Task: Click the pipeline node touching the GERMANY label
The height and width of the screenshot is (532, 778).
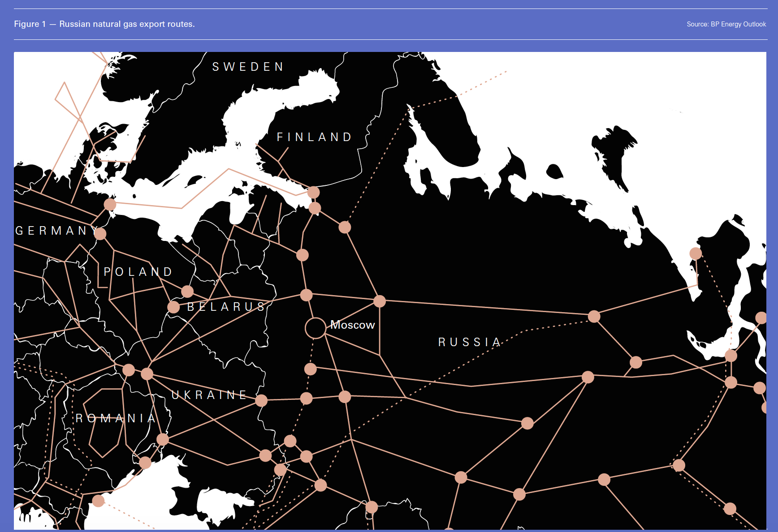Action: 100,233
